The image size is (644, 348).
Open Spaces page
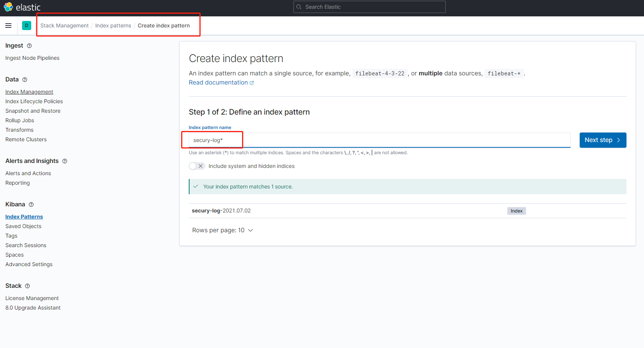pyautogui.click(x=14, y=255)
